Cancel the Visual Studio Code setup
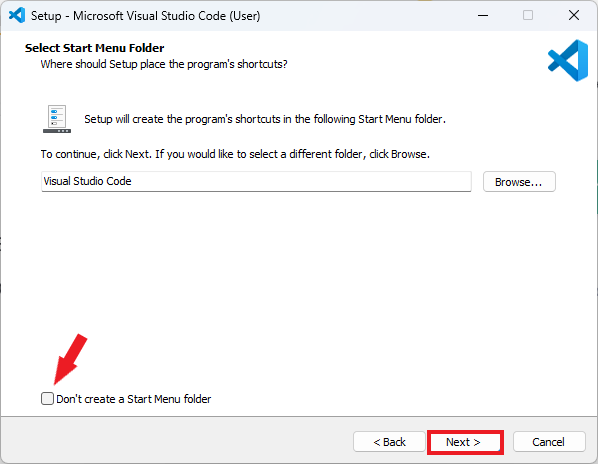The width and height of the screenshot is (598, 464). [549, 442]
